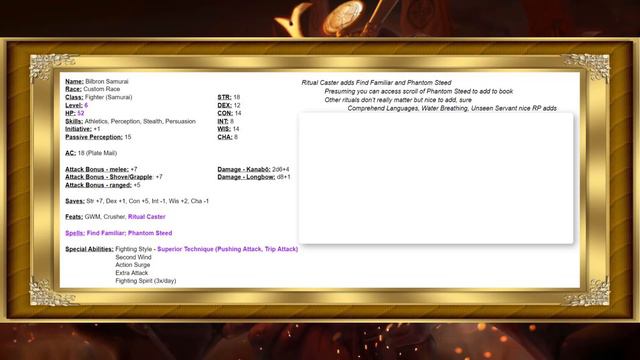
Task: Click the 'CON: 14' stat
Action: 229,113
